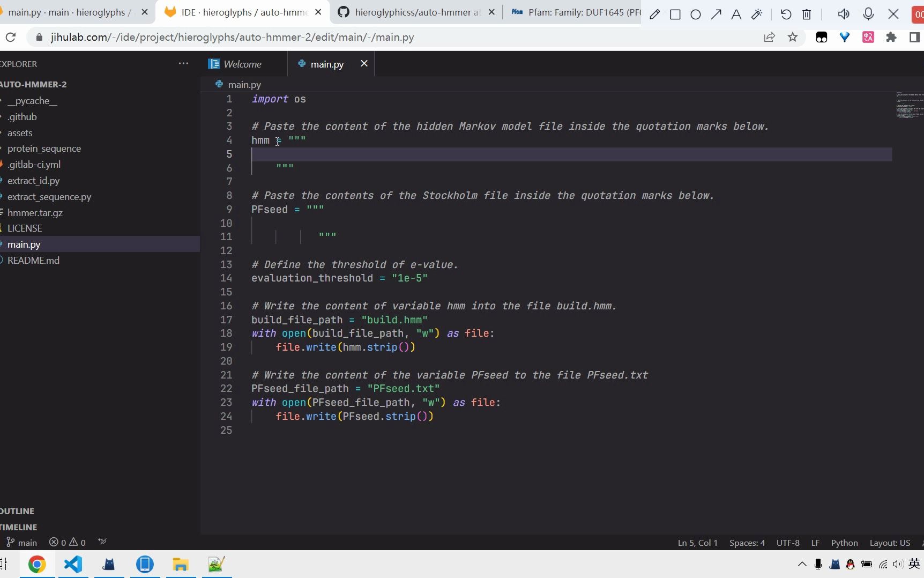Select language mode Python in status bar
The image size is (924, 578).
point(844,543)
